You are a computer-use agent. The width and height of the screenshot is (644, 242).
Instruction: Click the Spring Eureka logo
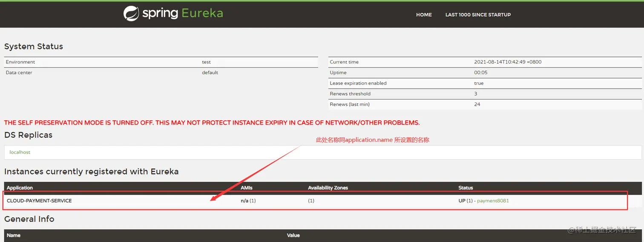pos(173,13)
